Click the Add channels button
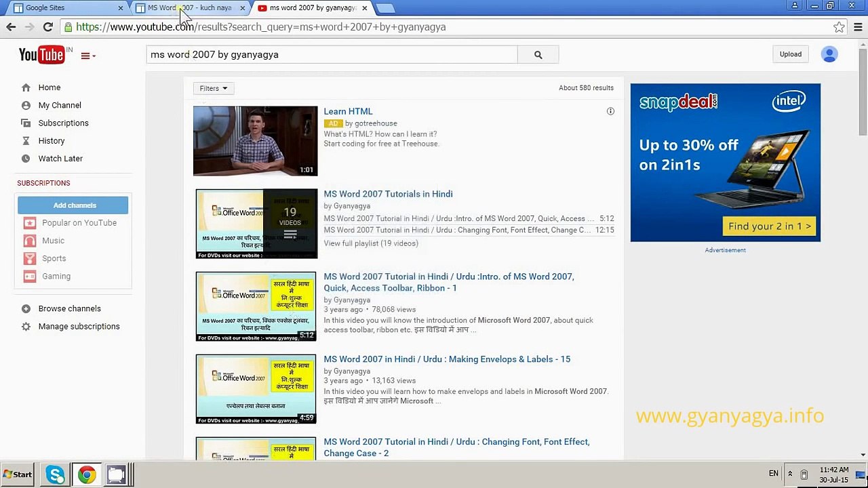The height and width of the screenshot is (488, 868). click(73, 205)
